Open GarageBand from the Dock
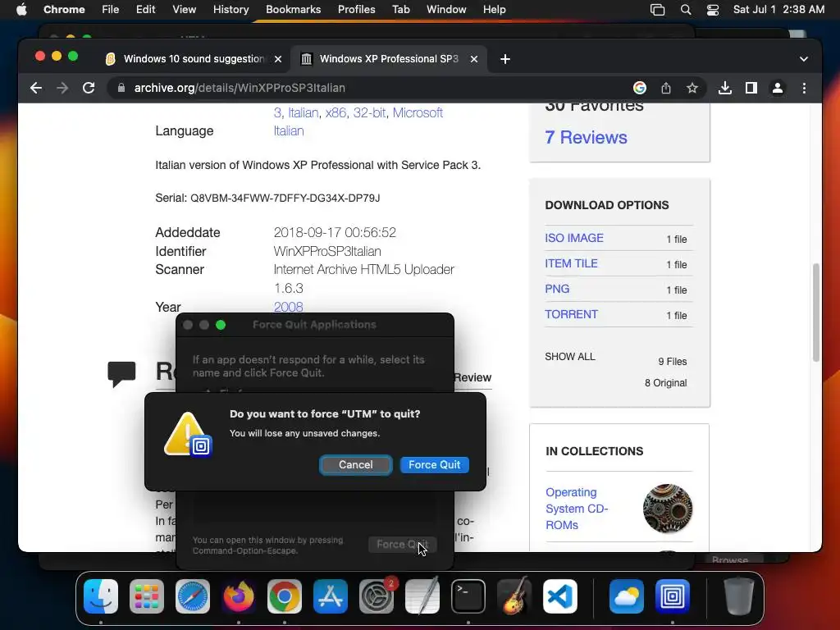This screenshot has height=630, width=840. [514, 596]
